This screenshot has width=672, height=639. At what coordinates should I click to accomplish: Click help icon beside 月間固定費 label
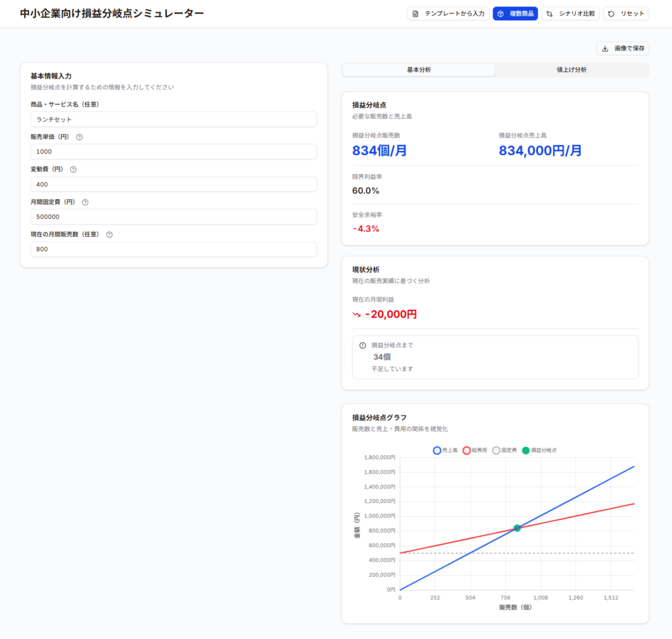[85, 202]
